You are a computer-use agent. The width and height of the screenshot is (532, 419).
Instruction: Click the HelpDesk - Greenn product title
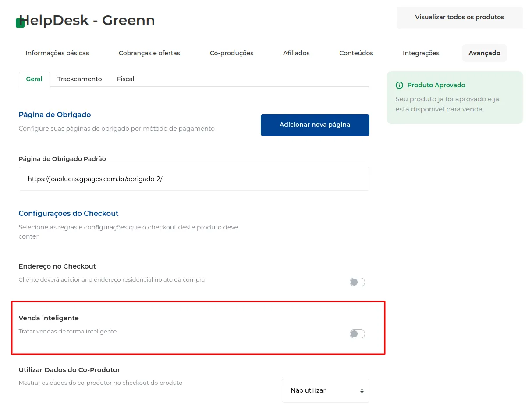tap(87, 20)
